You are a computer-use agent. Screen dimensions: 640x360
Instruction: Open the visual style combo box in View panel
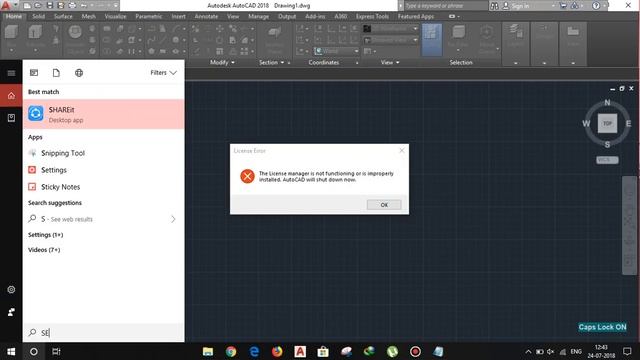[391, 29]
